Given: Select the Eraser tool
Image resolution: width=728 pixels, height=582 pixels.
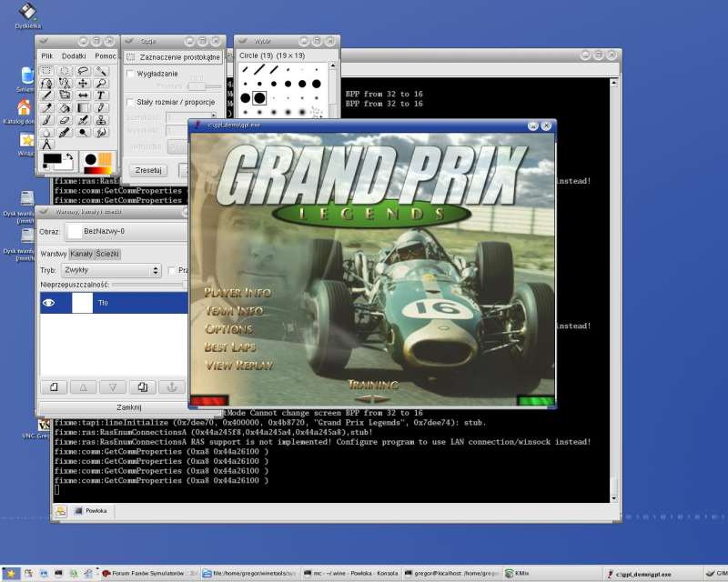Looking at the screenshot, I should pos(65,120).
